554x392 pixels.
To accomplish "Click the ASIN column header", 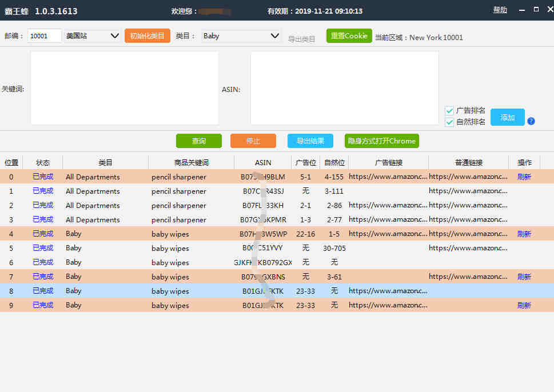I will point(263,162).
